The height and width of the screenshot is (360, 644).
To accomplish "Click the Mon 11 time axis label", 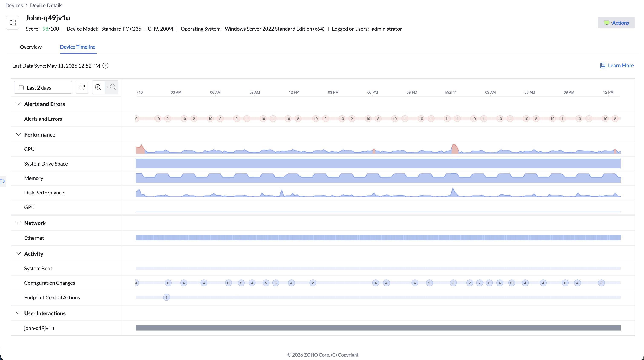I will (x=451, y=92).
